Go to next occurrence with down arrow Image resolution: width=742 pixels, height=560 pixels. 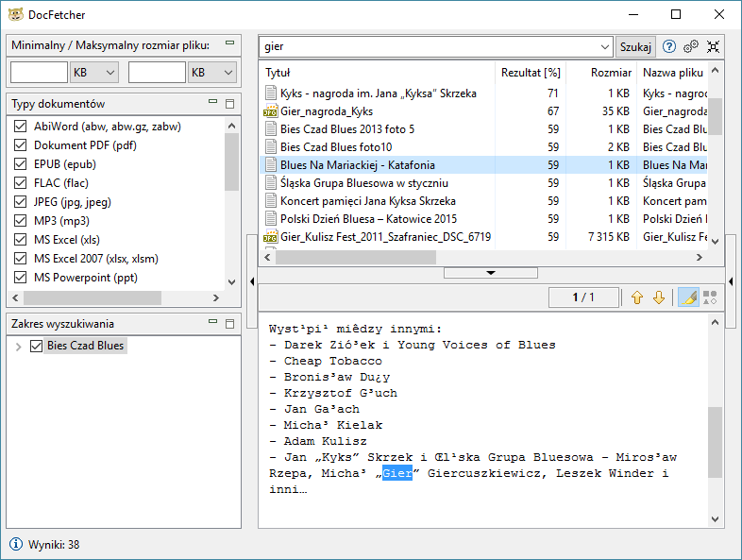click(659, 297)
